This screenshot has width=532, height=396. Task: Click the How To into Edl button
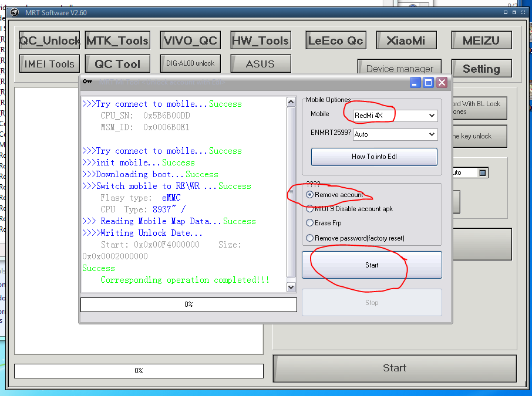click(374, 157)
